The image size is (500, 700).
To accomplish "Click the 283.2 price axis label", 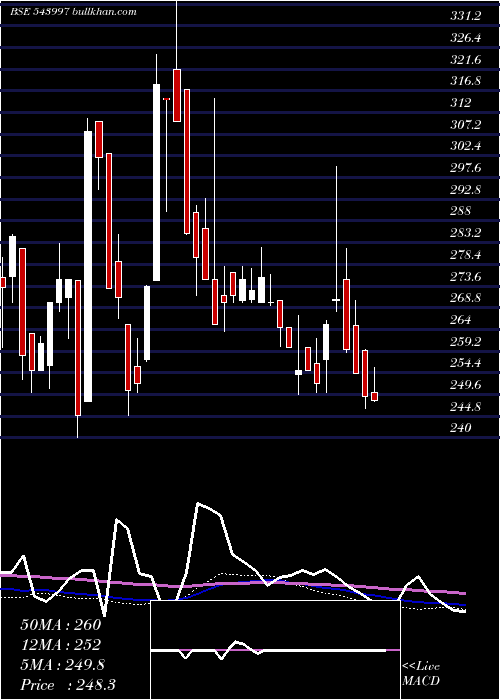I will pyautogui.click(x=466, y=233).
